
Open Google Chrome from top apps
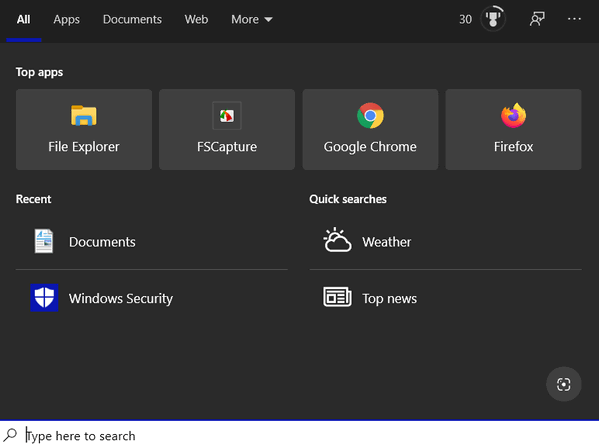370,129
